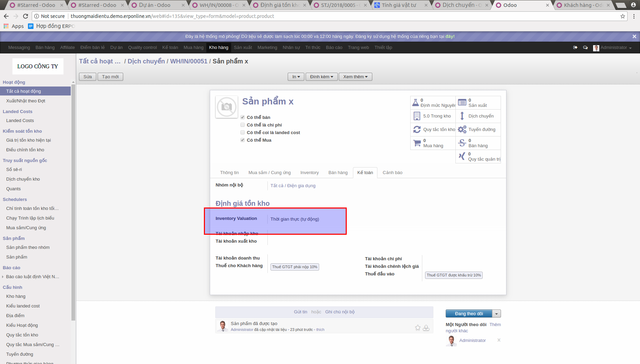This screenshot has height=364, width=640.
Task: Click the Bán hàng strikethrough icon
Action: tap(462, 143)
